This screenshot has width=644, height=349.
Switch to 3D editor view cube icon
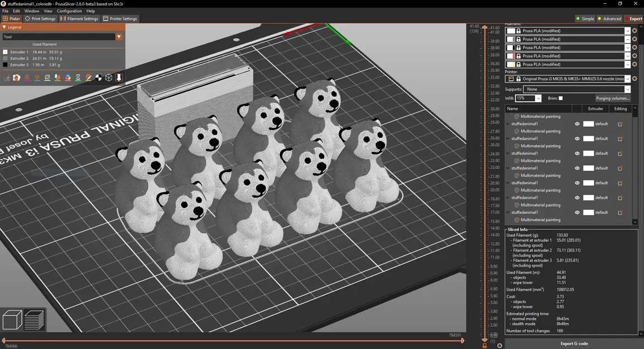click(12, 319)
